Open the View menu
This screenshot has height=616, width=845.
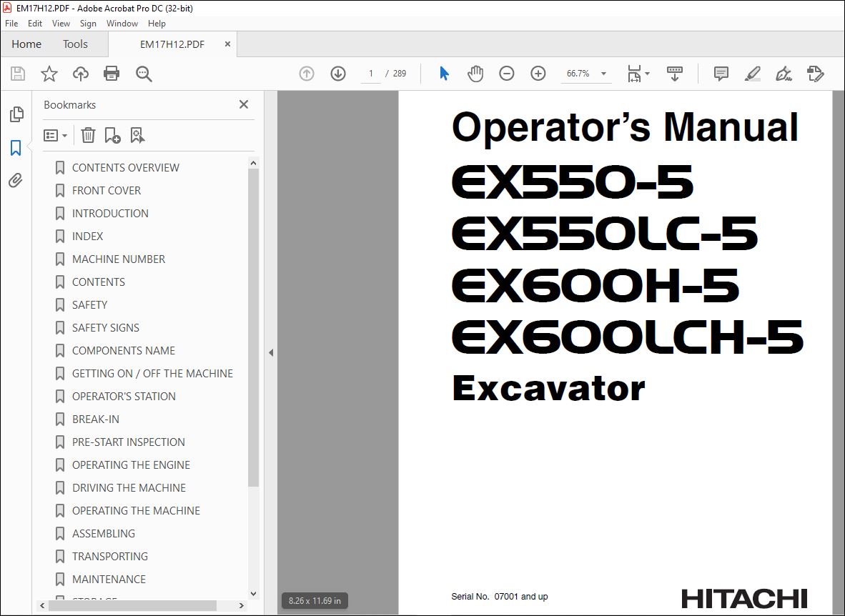[61, 23]
